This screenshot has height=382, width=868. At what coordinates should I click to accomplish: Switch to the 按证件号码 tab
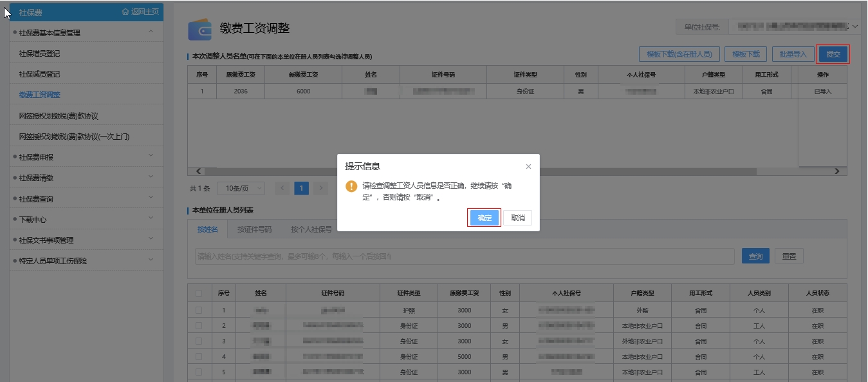(x=254, y=229)
